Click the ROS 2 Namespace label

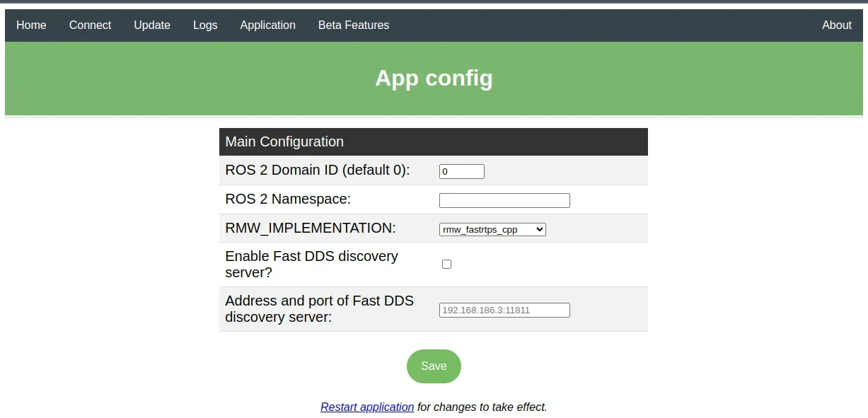[288, 199]
